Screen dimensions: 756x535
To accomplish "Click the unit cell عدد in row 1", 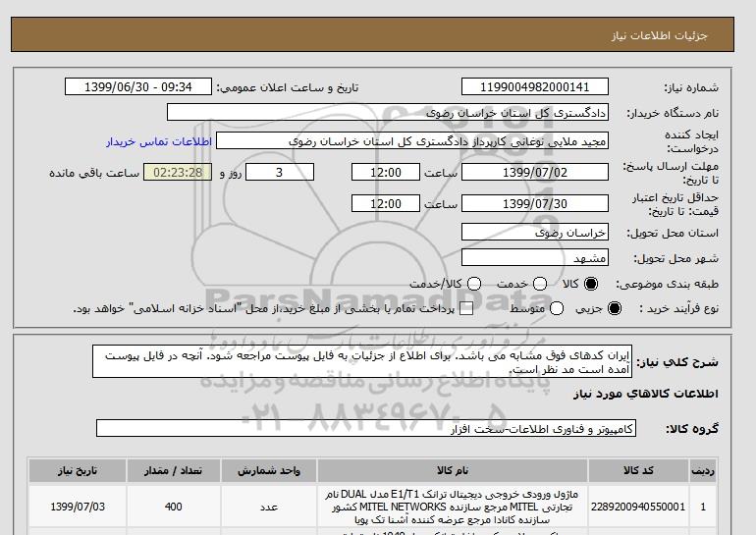I will pyautogui.click(x=269, y=507).
